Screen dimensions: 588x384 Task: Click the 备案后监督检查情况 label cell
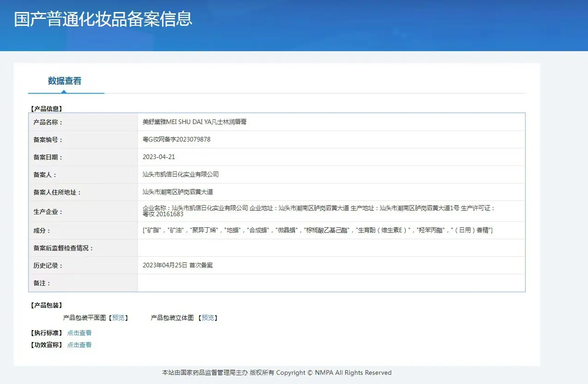click(84, 248)
